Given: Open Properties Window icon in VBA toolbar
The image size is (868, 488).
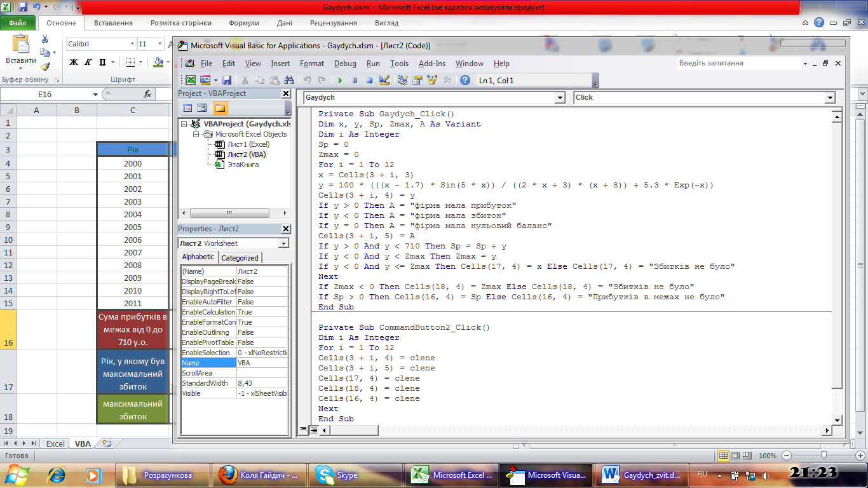Looking at the screenshot, I should (417, 80).
